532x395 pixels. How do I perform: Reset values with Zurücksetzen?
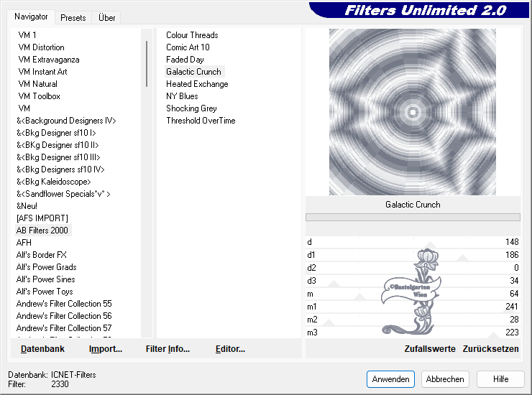(490, 349)
